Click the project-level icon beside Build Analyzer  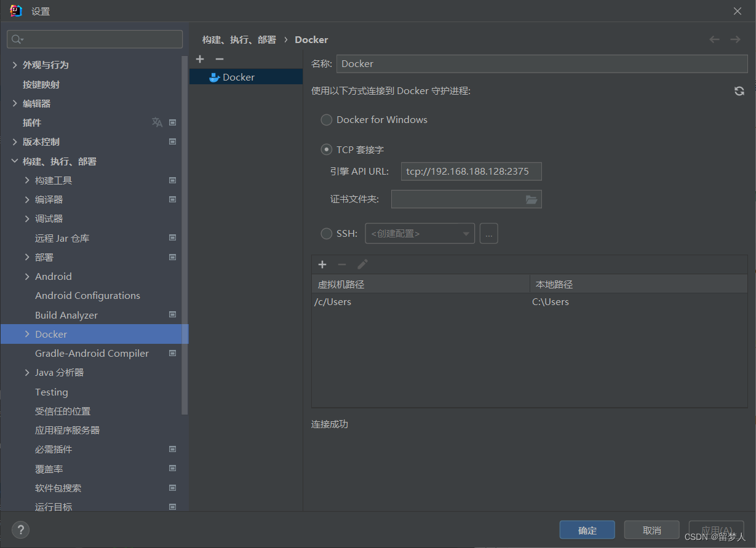pyautogui.click(x=173, y=314)
